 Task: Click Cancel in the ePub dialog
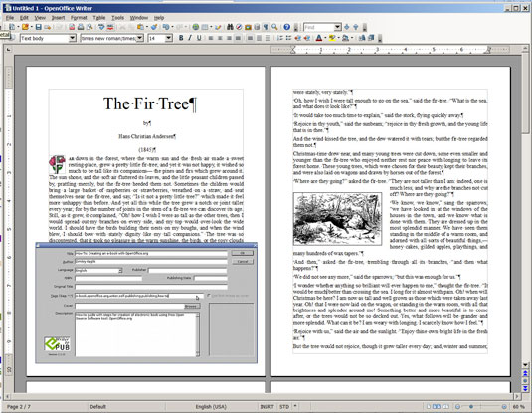[243, 262]
